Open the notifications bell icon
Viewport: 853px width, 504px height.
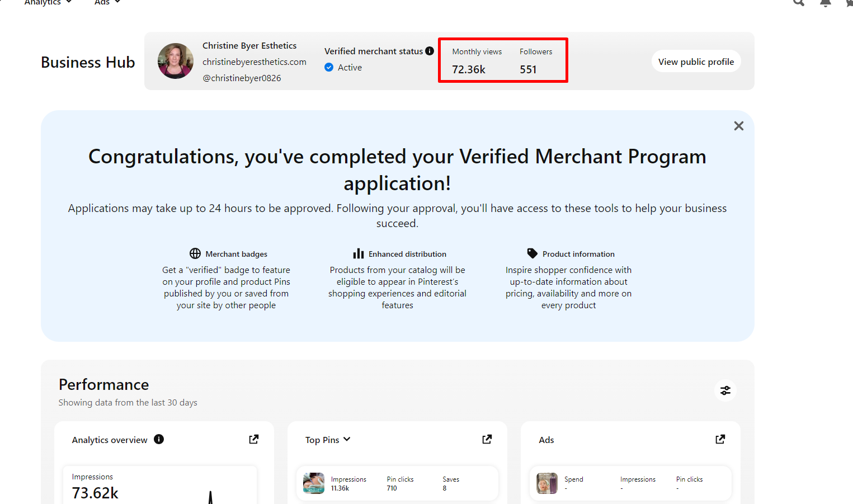click(x=825, y=3)
